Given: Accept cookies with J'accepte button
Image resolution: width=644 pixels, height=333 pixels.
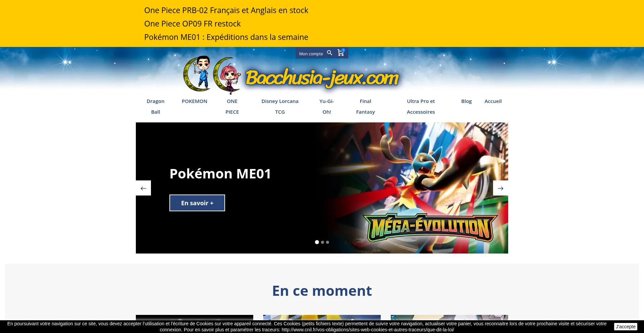Looking at the screenshot, I should pos(626,327).
